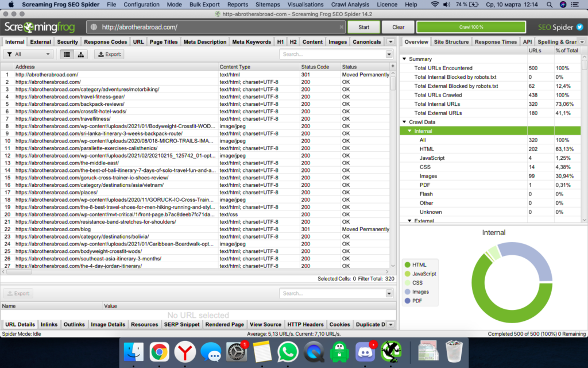Switch to tree view icon
Screen dimensions: 588x368
(80, 55)
